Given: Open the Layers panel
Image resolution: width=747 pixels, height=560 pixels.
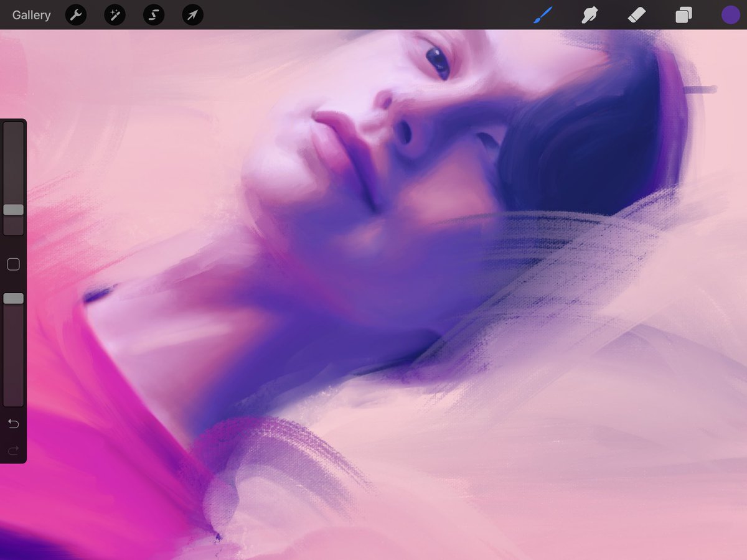Looking at the screenshot, I should 684,15.
